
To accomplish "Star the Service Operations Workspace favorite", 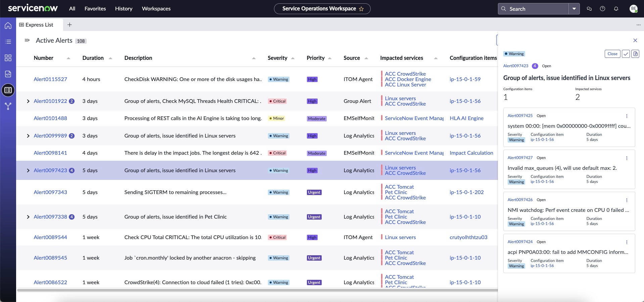I will (x=361, y=9).
